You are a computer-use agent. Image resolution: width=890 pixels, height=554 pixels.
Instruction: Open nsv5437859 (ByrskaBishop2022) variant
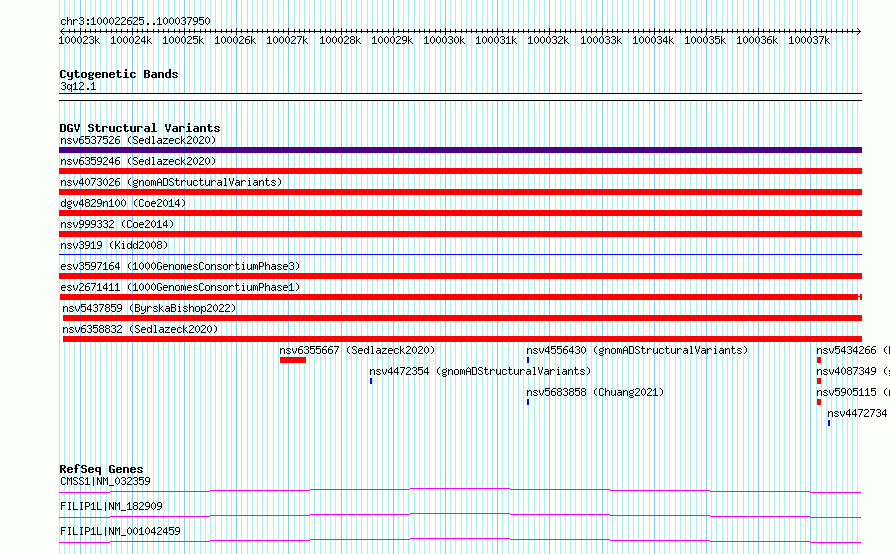149,308
